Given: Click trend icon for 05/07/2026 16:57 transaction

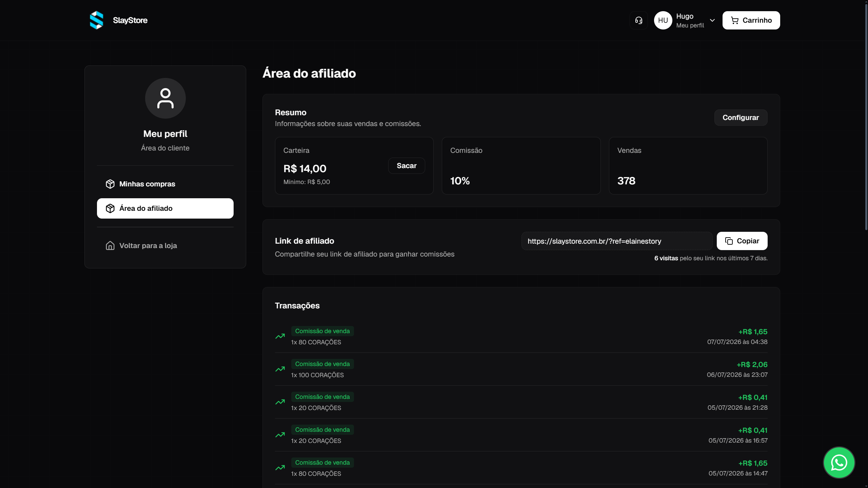Looking at the screenshot, I should 280,435.
